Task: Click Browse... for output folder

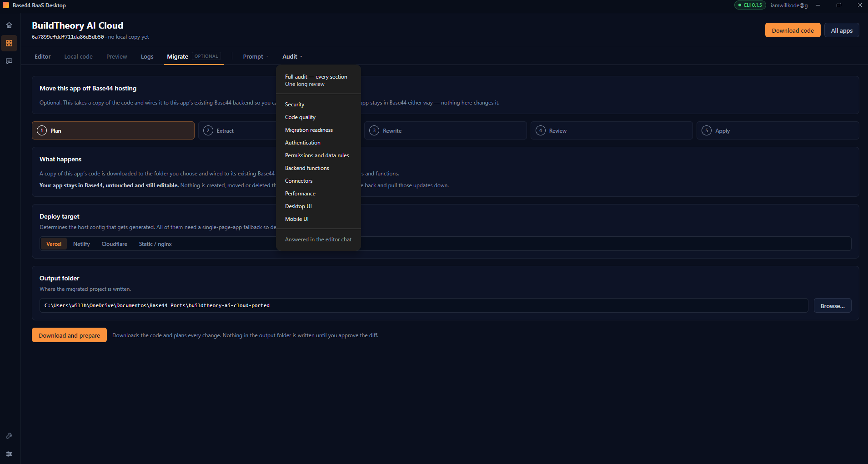Action: pos(833,306)
